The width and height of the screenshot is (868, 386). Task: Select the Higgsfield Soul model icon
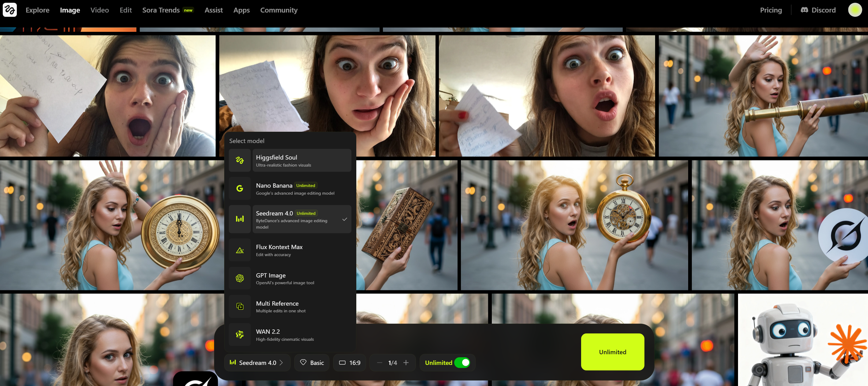(x=239, y=160)
